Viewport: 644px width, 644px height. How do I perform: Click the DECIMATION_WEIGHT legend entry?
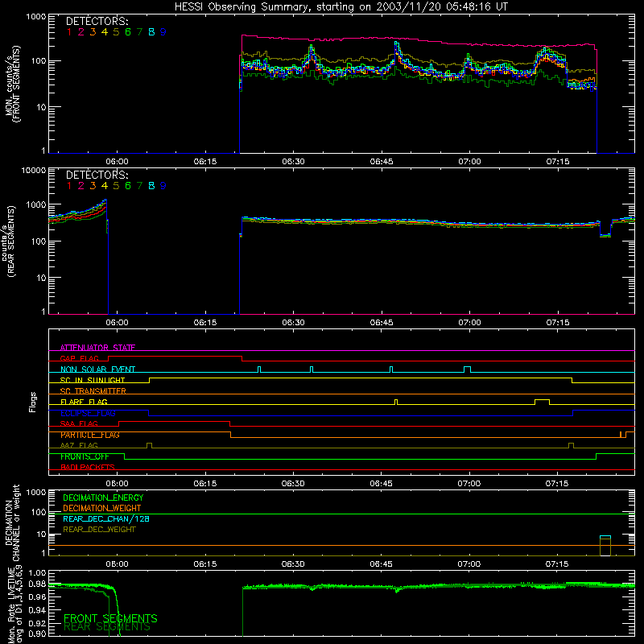tap(102, 508)
